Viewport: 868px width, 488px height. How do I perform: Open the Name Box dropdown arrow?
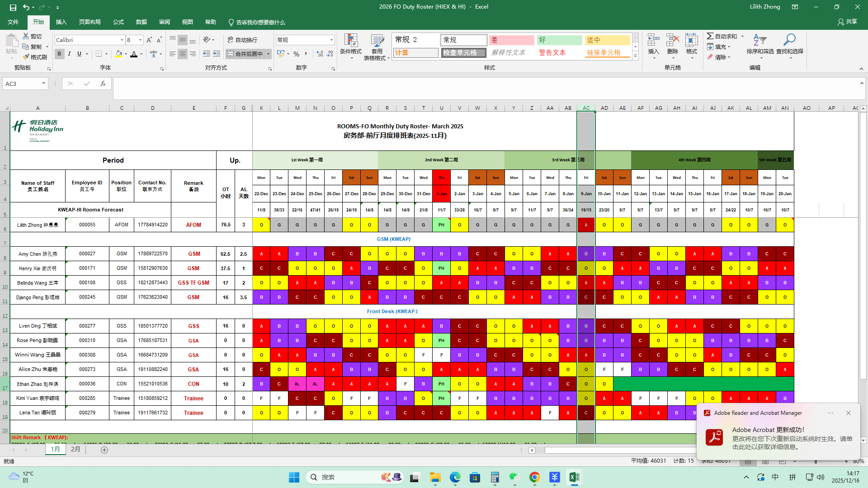43,84
